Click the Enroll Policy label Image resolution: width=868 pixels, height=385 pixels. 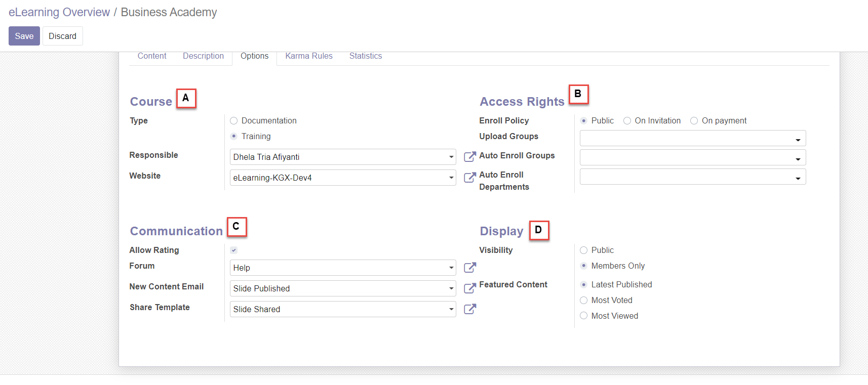click(x=504, y=120)
